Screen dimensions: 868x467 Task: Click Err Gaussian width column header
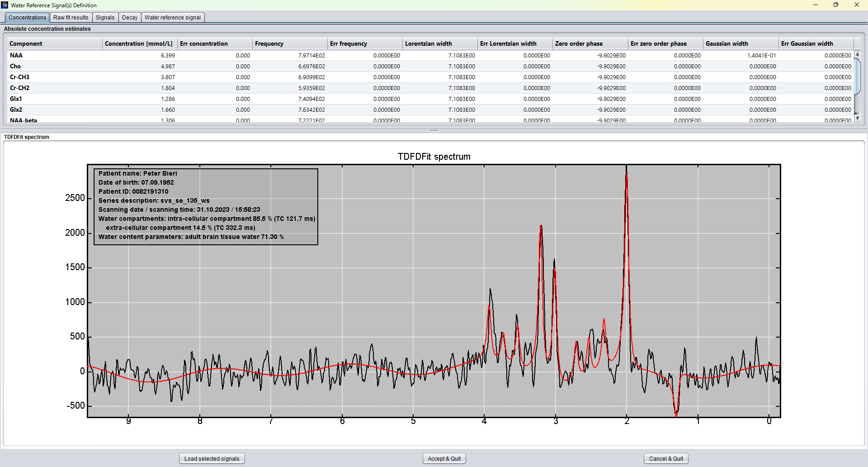click(x=816, y=44)
